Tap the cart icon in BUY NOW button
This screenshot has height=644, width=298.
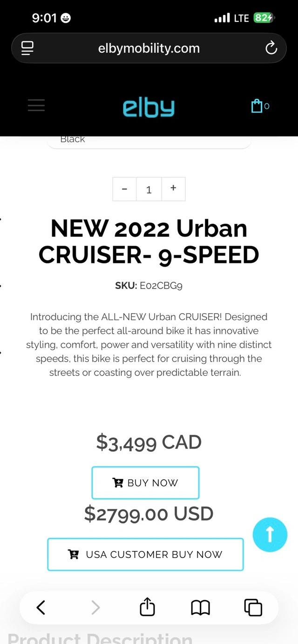pyautogui.click(x=118, y=483)
